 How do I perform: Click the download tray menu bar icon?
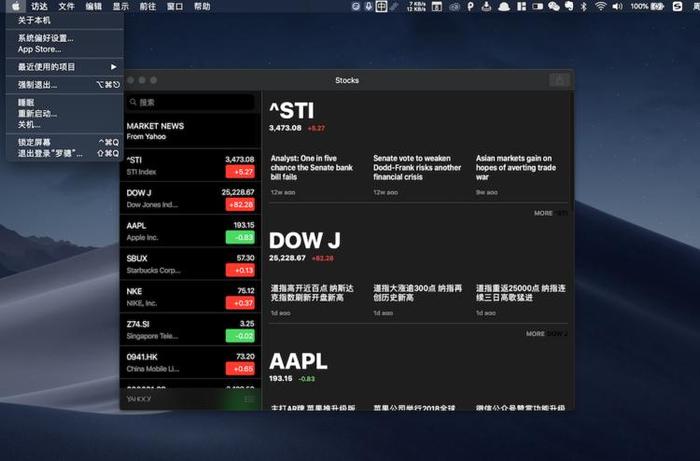tap(487, 6)
